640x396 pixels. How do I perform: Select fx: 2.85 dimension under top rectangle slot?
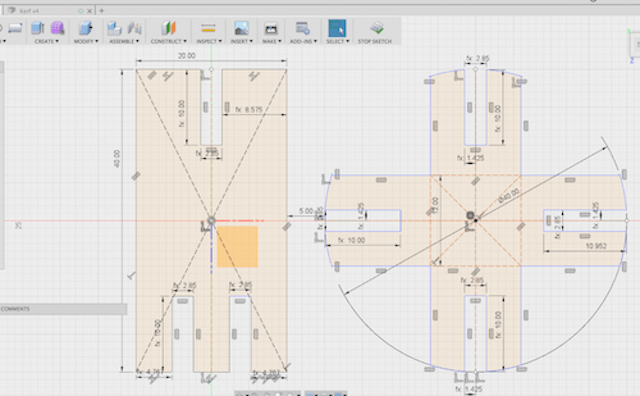tap(207, 154)
